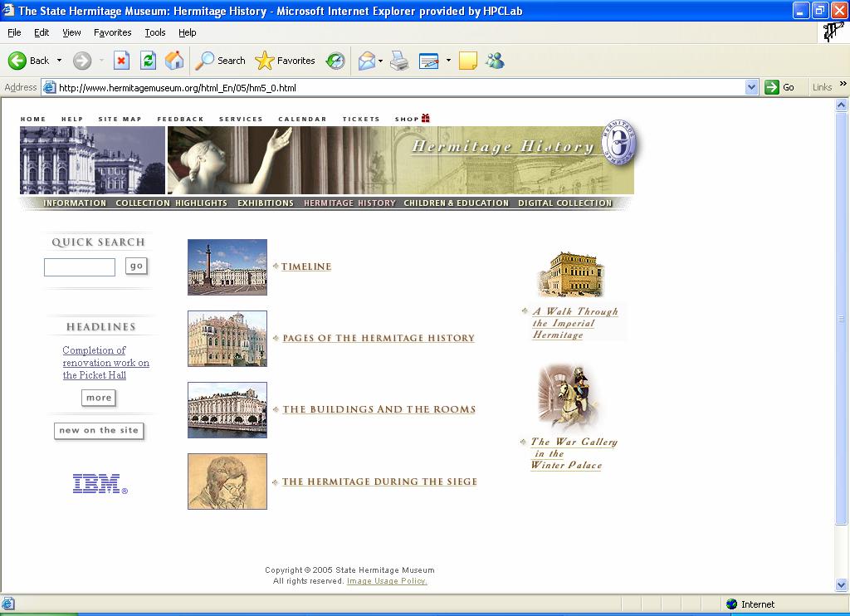Click CALENDAR in top navigation
Viewport: 850px width, 616px height.
click(x=302, y=119)
